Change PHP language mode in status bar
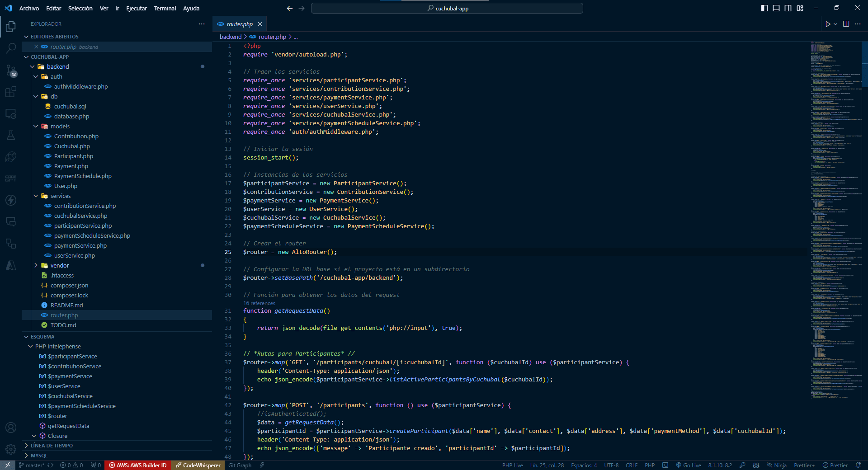Image resolution: width=868 pixels, height=470 pixels. pyautogui.click(x=650, y=465)
